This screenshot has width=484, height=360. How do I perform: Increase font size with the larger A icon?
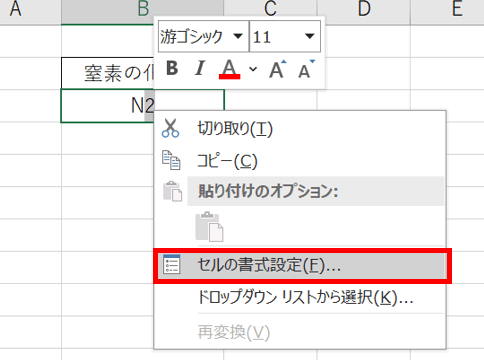[277, 69]
